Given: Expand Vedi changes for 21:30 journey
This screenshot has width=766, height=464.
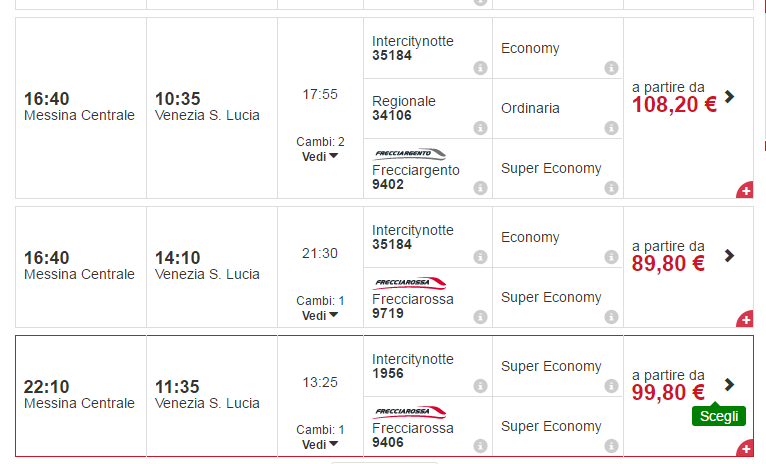Looking at the screenshot, I should (320, 315).
